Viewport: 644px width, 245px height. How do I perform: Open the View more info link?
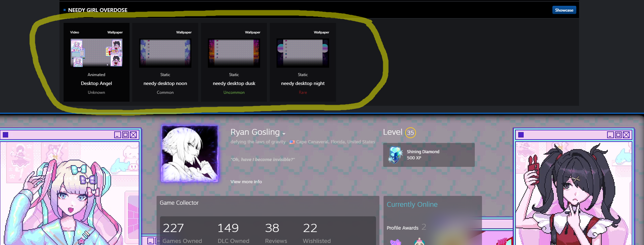click(246, 182)
